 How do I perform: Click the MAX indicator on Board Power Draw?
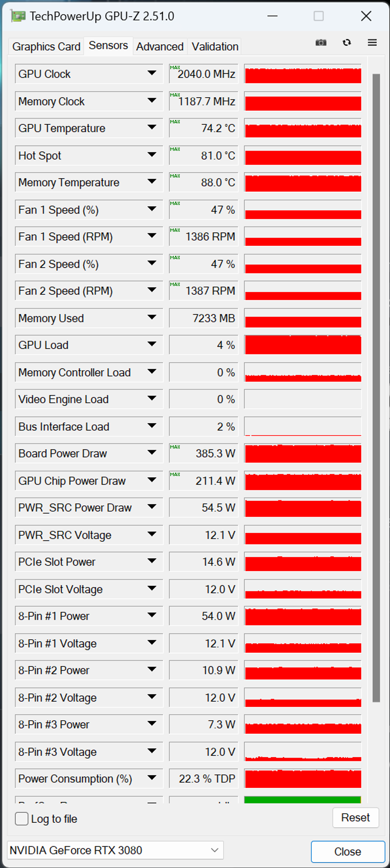tap(175, 447)
